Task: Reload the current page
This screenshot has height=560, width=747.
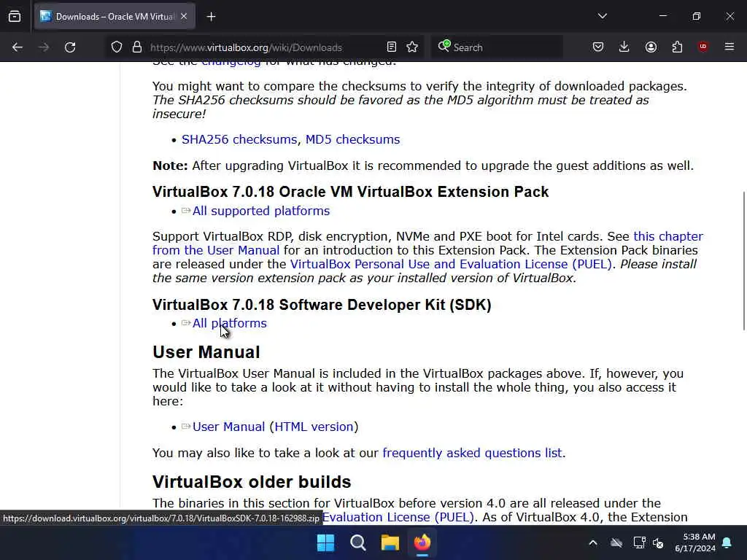Action: [70, 47]
